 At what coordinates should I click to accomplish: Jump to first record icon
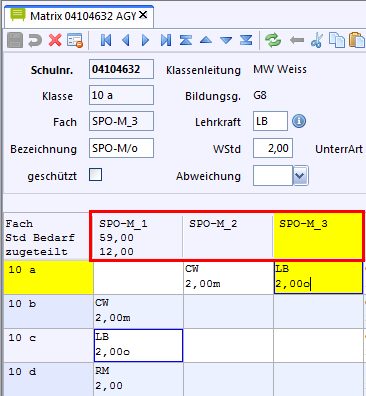[106, 40]
